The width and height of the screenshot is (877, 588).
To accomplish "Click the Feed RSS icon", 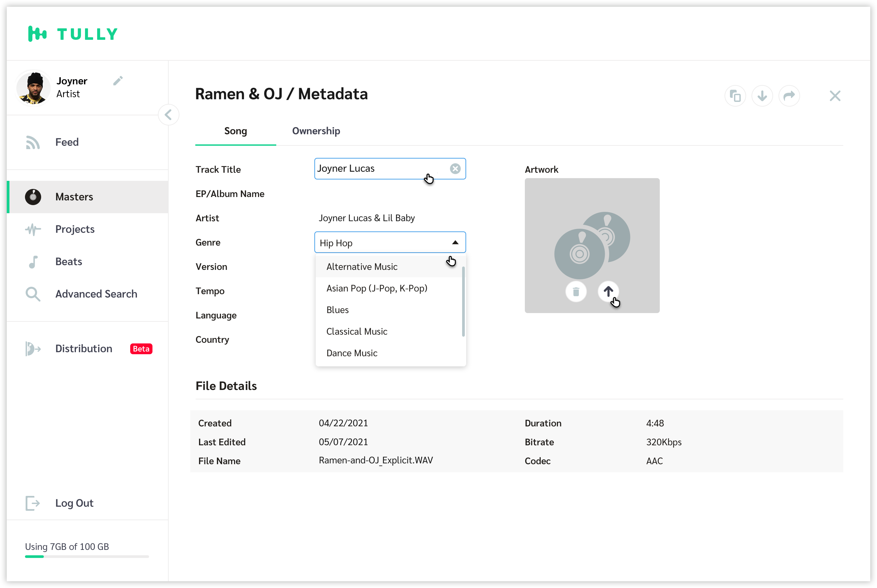I will pos(33,142).
